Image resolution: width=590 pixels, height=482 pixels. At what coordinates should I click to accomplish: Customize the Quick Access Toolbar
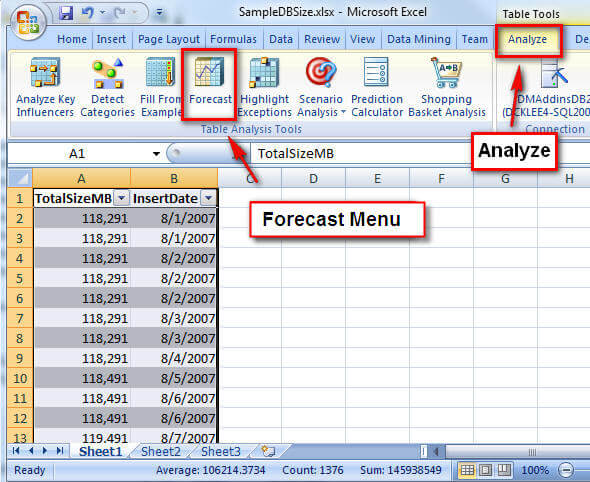(160, 13)
